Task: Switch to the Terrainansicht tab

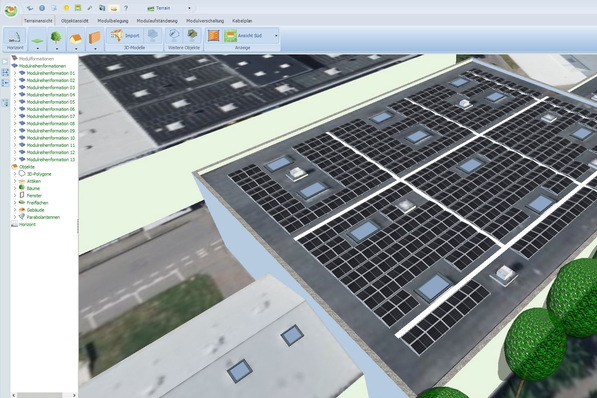Action: 38,21
